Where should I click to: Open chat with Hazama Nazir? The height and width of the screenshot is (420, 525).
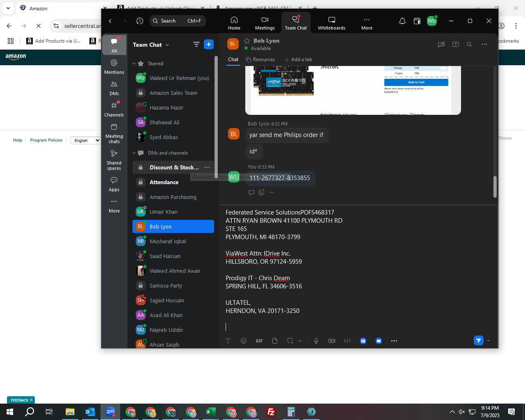pyautogui.click(x=173, y=107)
